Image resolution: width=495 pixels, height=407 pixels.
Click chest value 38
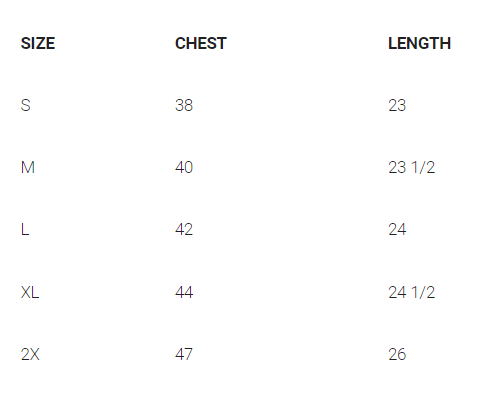coord(184,105)
